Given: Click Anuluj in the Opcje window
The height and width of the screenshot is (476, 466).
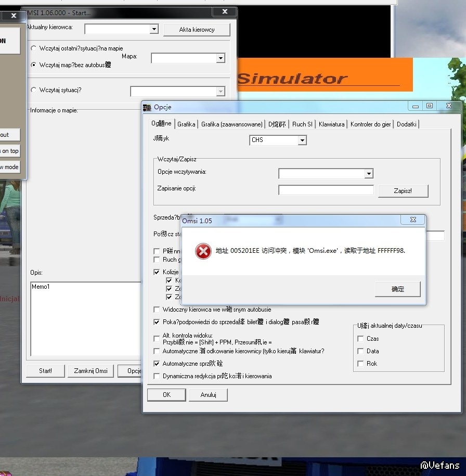Looking at the screenshot, I should click(208, 395).
